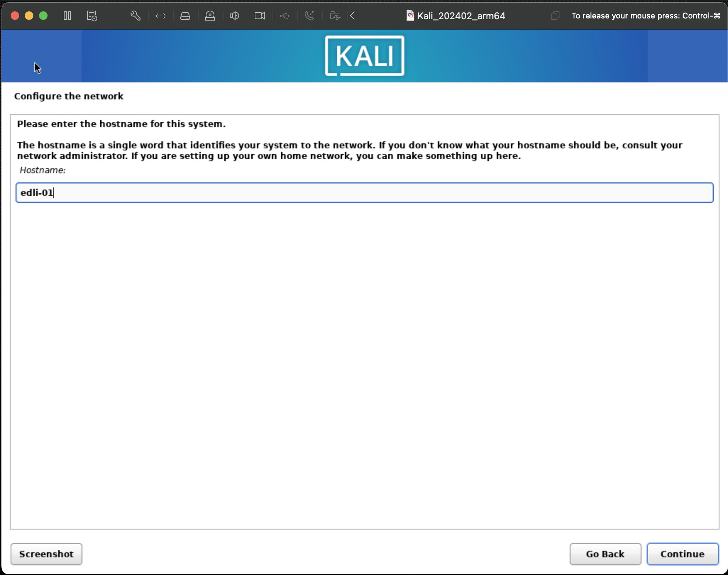Click the video/camera icon
728x575 pixels.
tap(260, 16)
